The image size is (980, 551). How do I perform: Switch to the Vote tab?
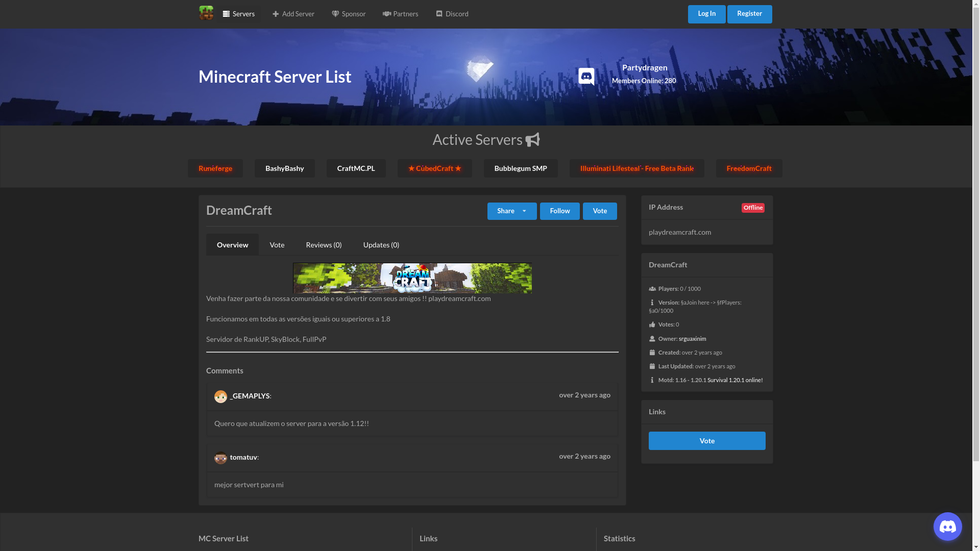(x=277, y=245)
